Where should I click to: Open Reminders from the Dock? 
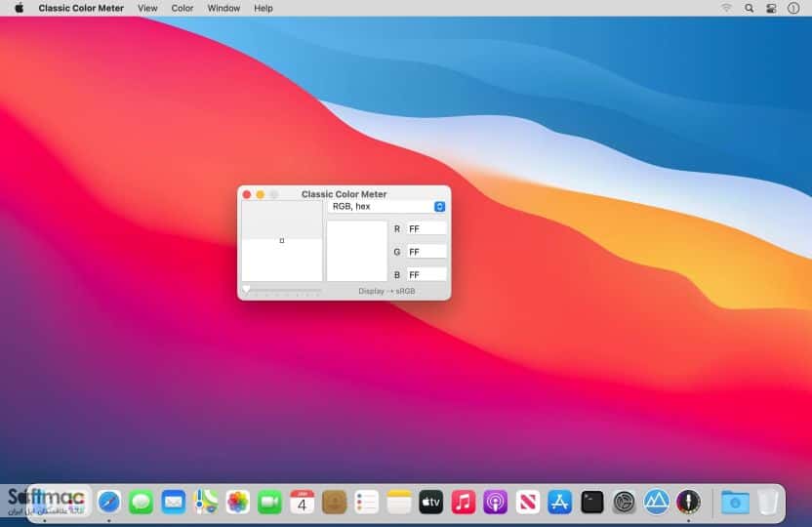tap(367, 502)
